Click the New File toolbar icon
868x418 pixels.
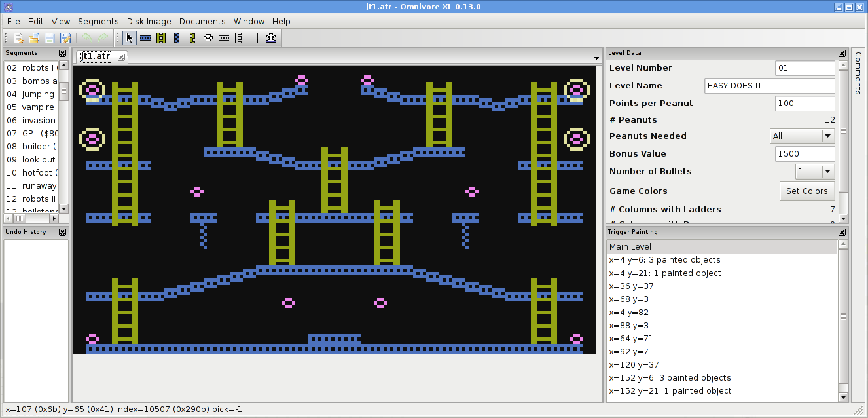(18, 38)
